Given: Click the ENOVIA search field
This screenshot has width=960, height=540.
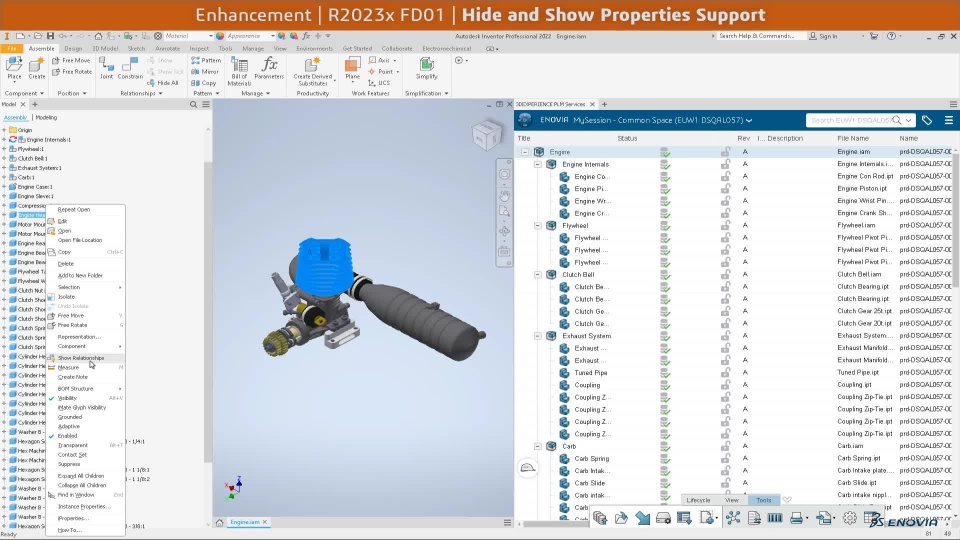Looking at the screenshot, I should 860,120.
